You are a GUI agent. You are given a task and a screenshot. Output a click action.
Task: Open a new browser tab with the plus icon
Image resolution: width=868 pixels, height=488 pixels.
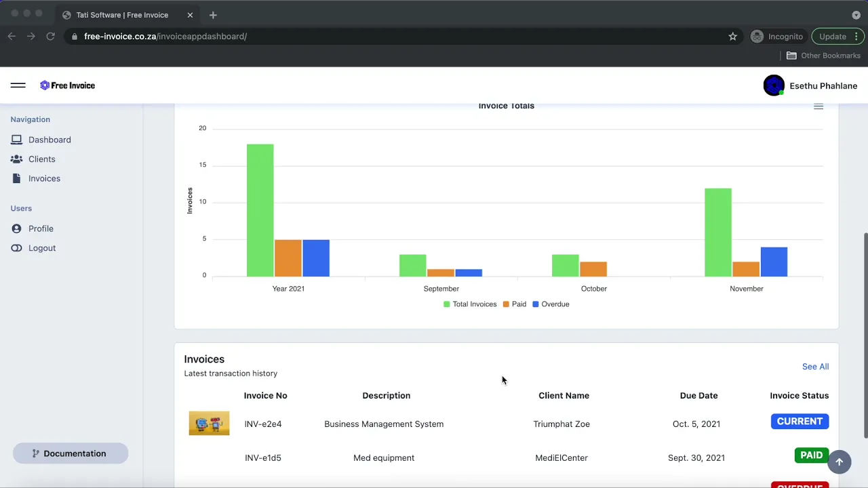213,15
